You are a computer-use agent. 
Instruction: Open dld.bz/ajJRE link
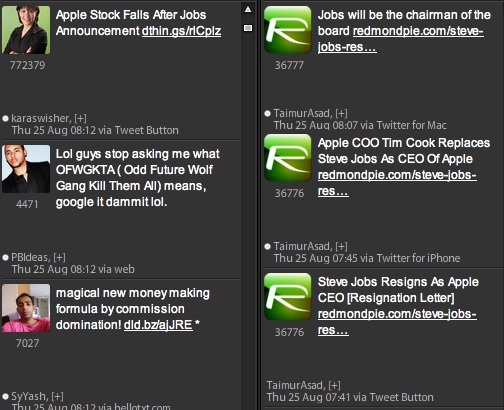click(158, 325)
